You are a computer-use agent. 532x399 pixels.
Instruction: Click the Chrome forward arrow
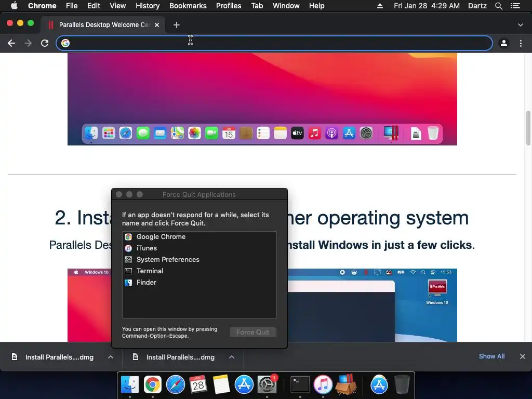(28, 43)
